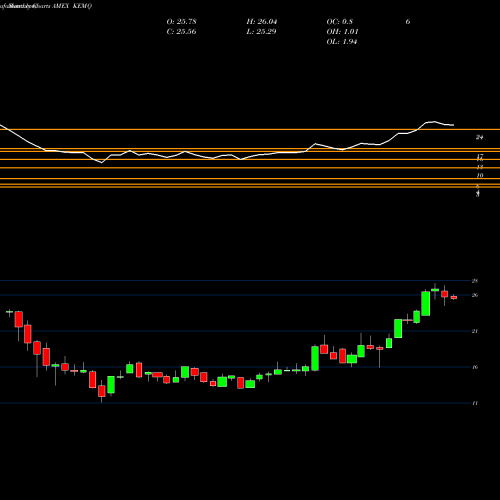Click the 'H: 26.04' high price value

click(x=262, y=22)
